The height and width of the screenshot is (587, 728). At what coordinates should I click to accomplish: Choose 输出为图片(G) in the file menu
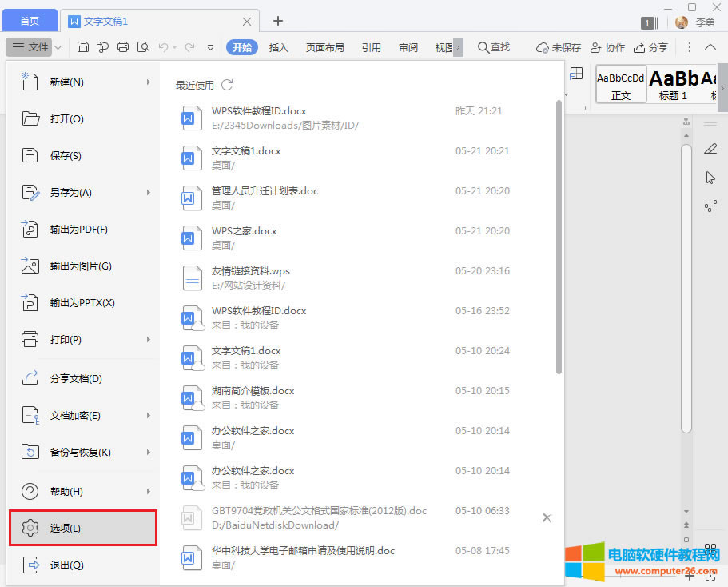(83, 266)
